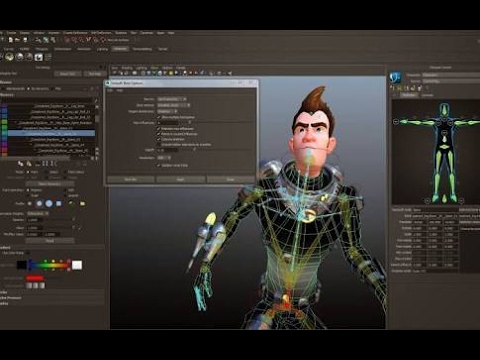Click circle arrow button beside figure's left hand

coord(396,122)
